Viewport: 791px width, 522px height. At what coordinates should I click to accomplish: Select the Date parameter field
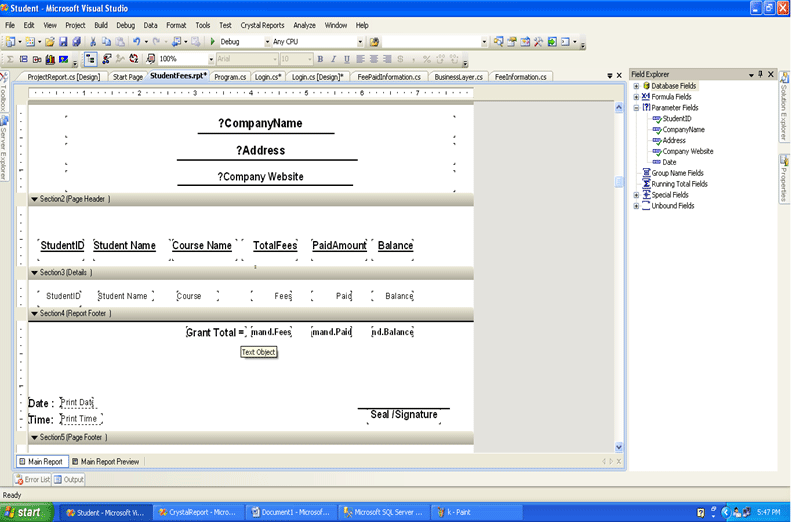(x=669, y=162)
